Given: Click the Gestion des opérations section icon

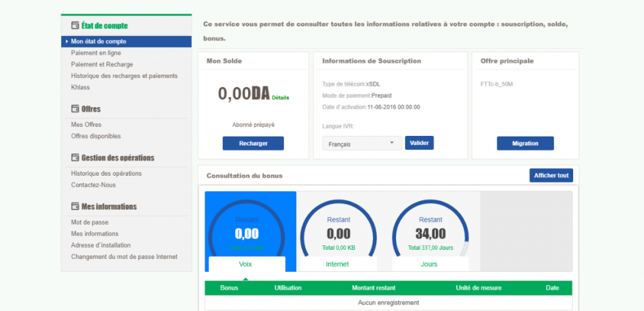Looking at the screenshot, I should [75, 158].
